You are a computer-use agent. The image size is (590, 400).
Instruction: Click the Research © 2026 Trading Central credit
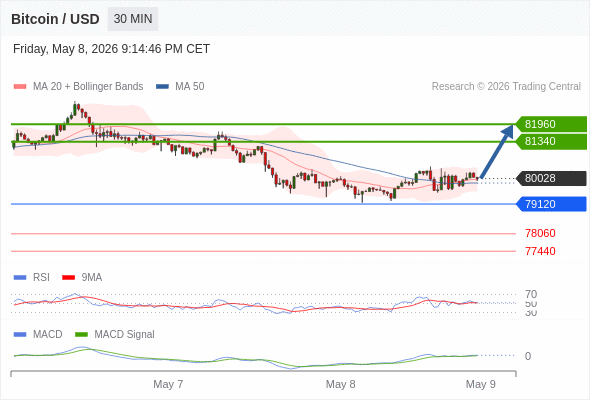tap(506, 87)
